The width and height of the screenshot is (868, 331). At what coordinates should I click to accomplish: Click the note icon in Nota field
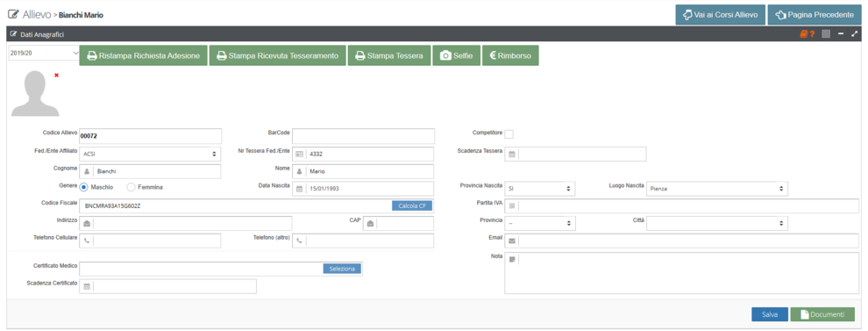tap(511, 259)
